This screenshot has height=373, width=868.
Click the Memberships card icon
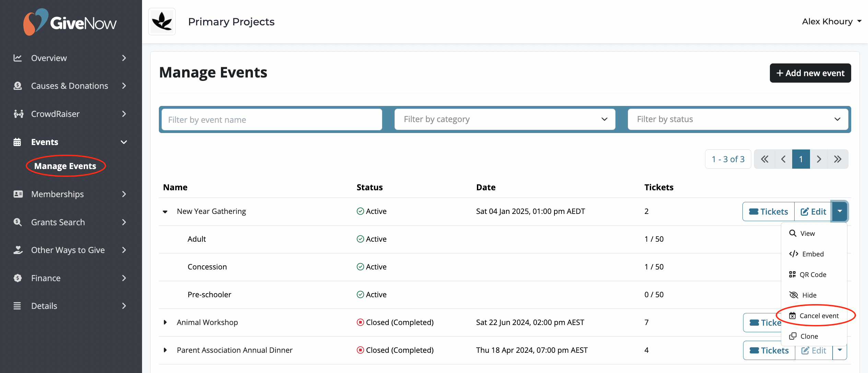(x=18, y=194)
